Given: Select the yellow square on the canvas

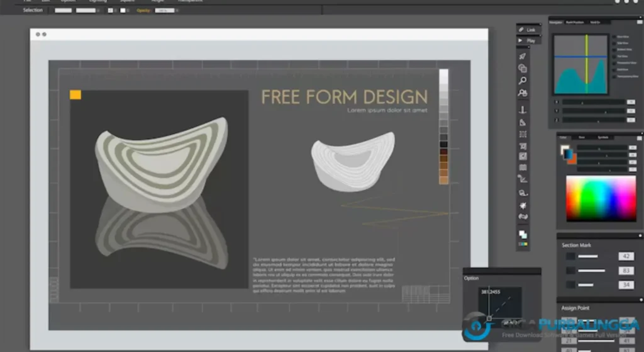Looking at the screenshot, I should click(75, 94).
